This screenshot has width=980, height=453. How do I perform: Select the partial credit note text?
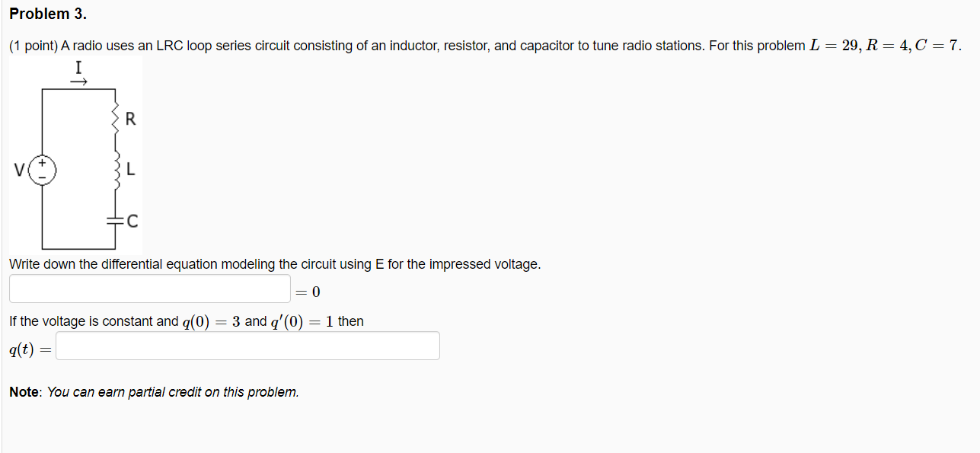pos(152,391)
